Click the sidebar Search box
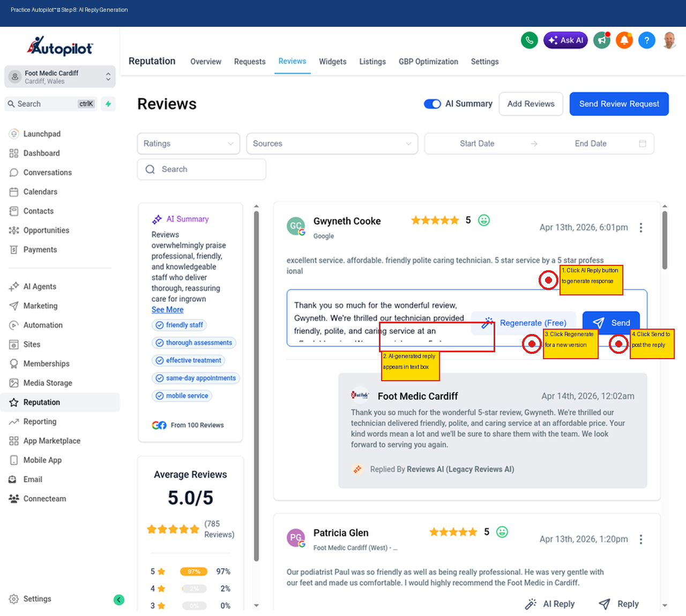 pyautogui.click(x=51, y=104)
